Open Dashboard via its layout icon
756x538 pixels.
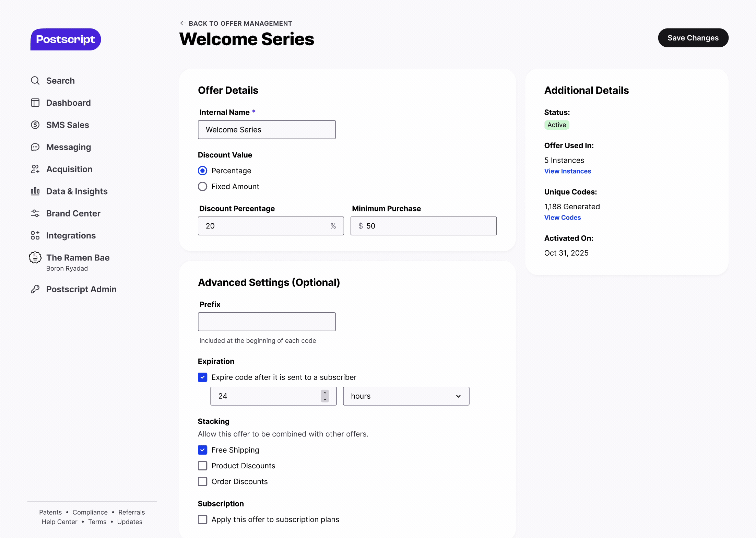coord(35,103)
